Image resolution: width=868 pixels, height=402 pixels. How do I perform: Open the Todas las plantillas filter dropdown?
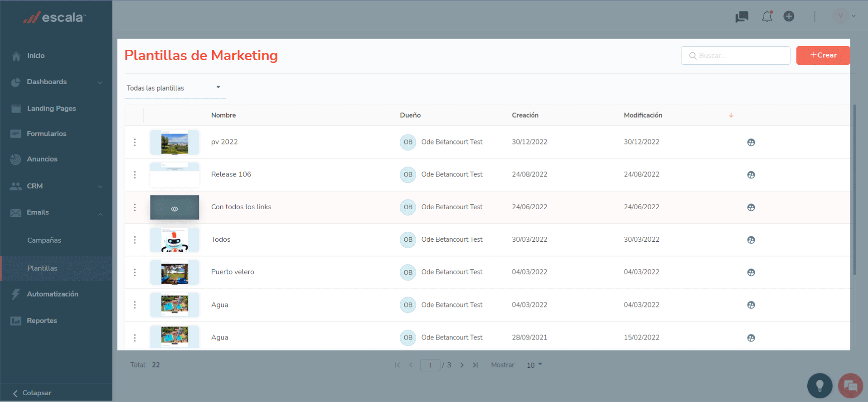click(x=175, y=88)
